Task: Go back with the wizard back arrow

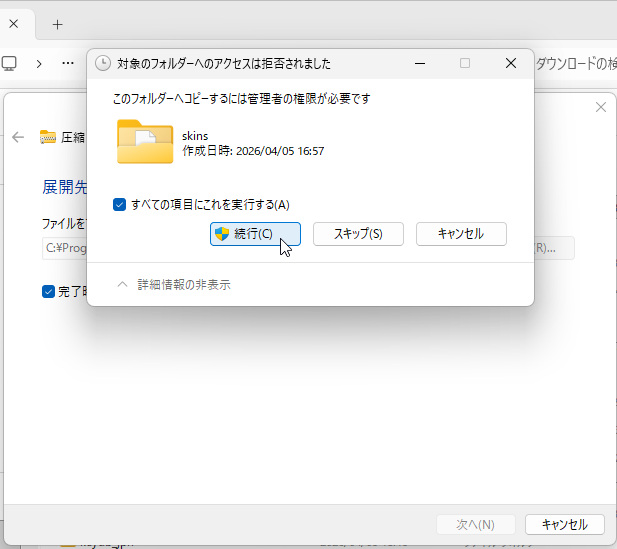Action: coord(18,137)
